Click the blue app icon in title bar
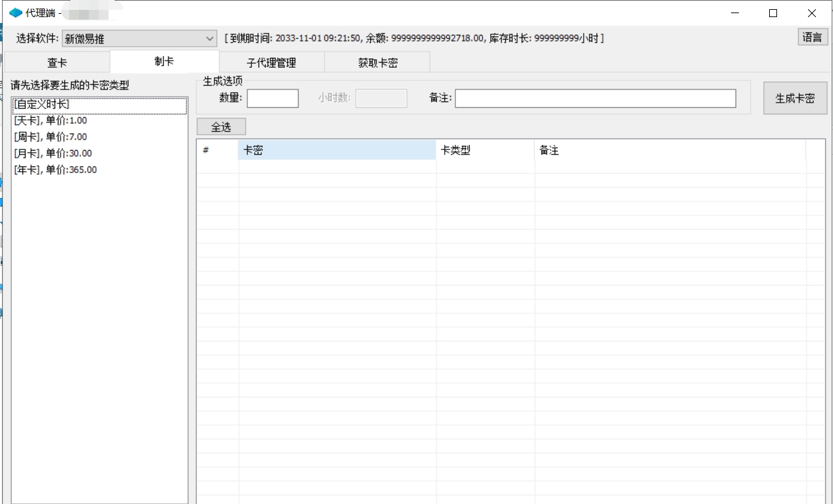 [x=15, y=13]
